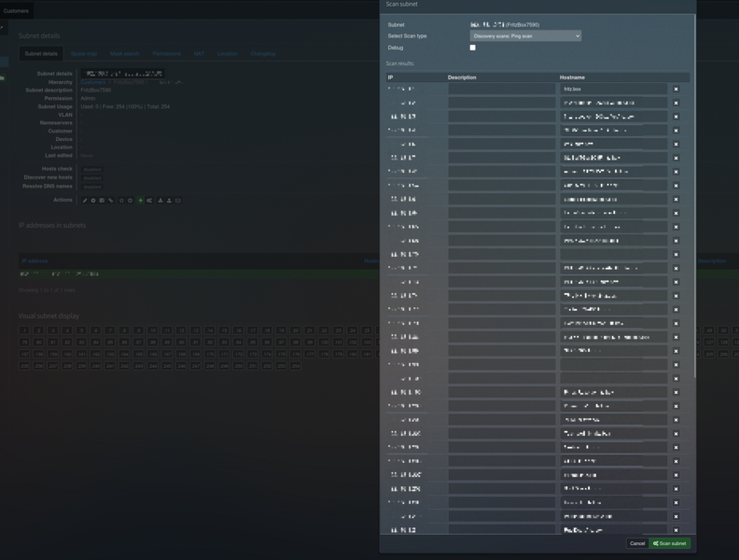Click the favourite star icon in Actions

tap(120, 201)
